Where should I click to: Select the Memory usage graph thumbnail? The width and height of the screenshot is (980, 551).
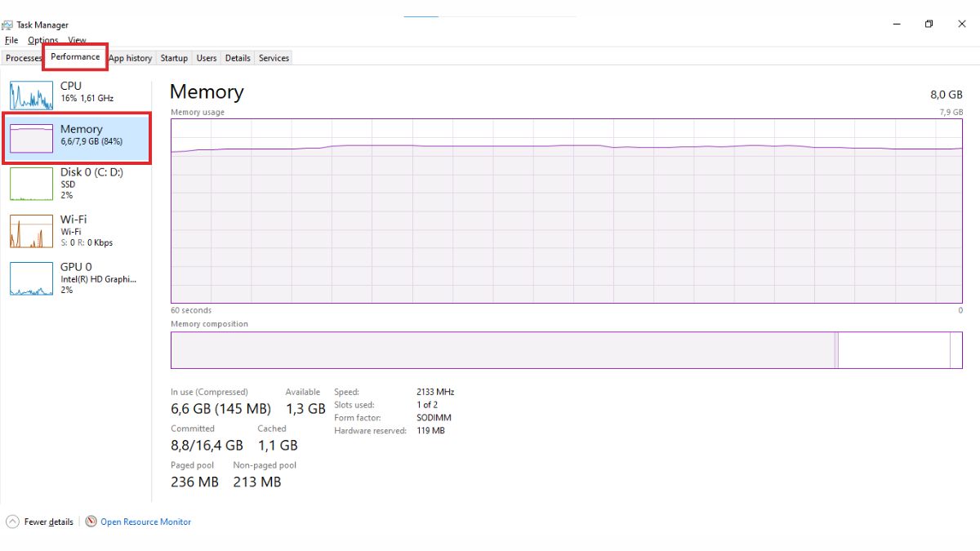[31, 138]
